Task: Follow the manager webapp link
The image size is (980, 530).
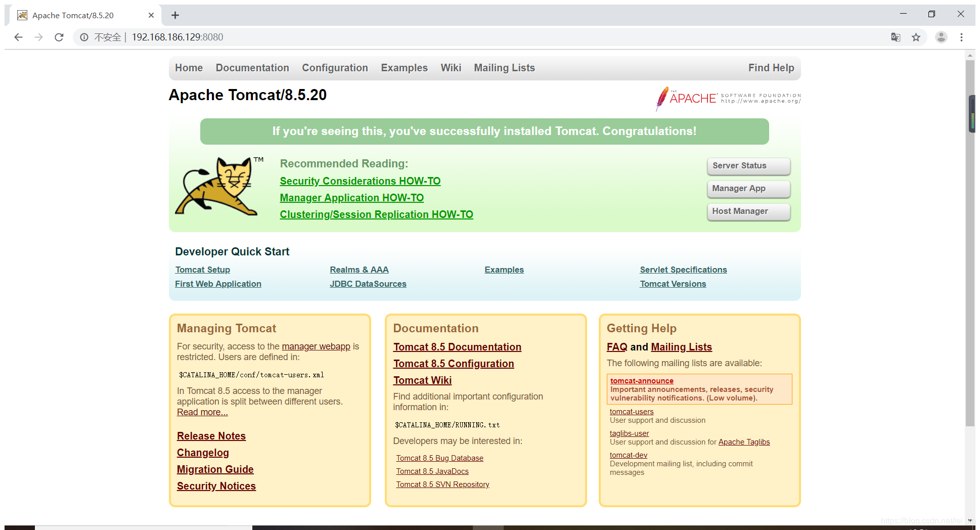Action: point(316,346)
